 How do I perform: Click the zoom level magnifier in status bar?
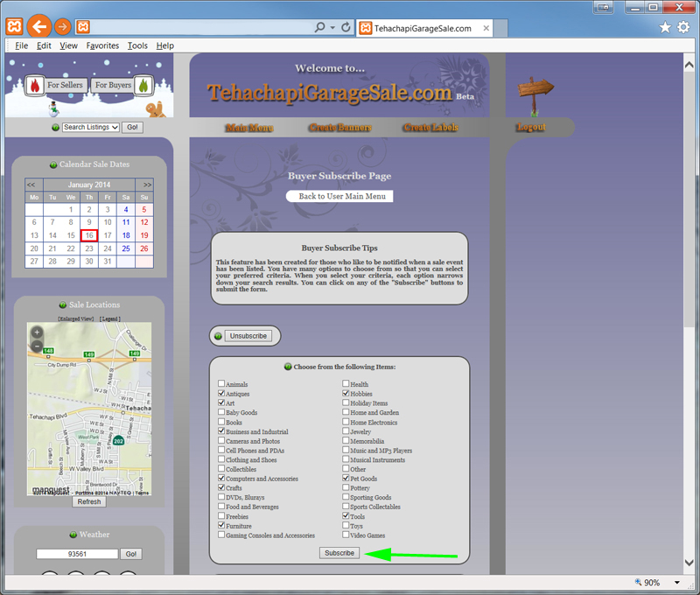(x=639, y=582)
